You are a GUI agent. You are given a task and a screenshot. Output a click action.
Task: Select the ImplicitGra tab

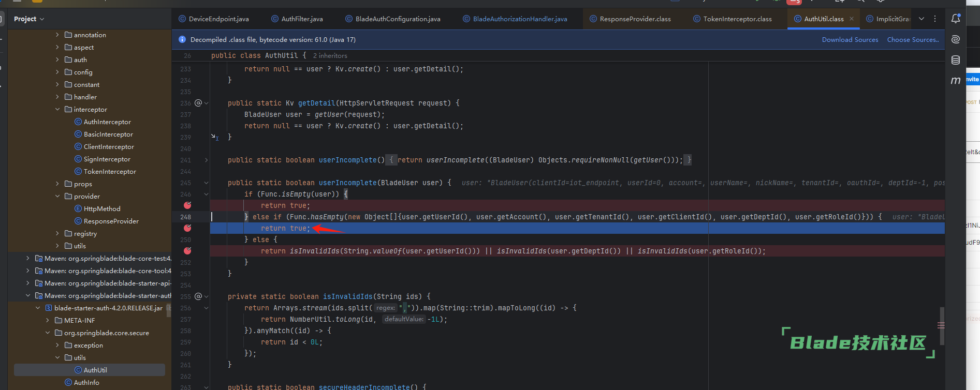tap(888, 19)
